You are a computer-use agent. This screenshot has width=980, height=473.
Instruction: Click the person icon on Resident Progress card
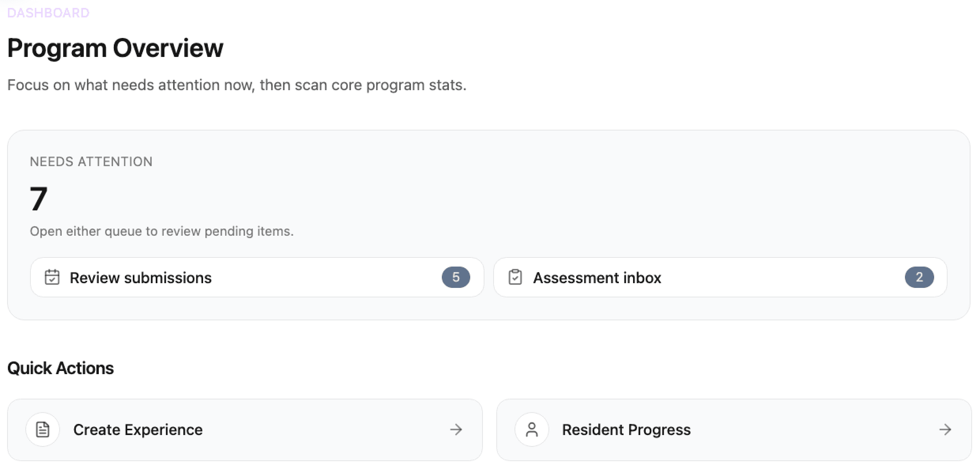pos(531,429)
